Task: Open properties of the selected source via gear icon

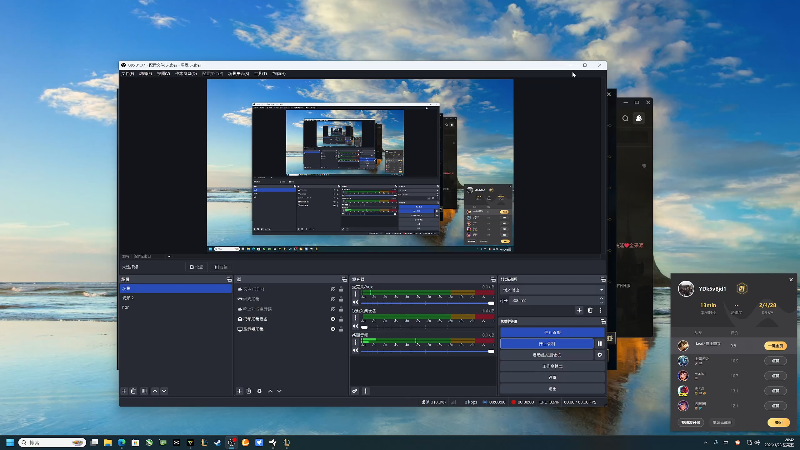Action: click(260, 391)
